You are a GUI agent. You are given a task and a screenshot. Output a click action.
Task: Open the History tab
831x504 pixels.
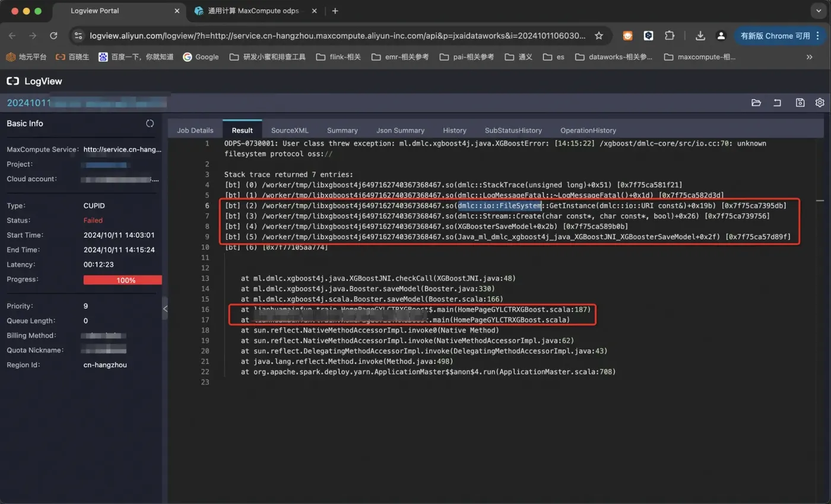tap(455, 130)
